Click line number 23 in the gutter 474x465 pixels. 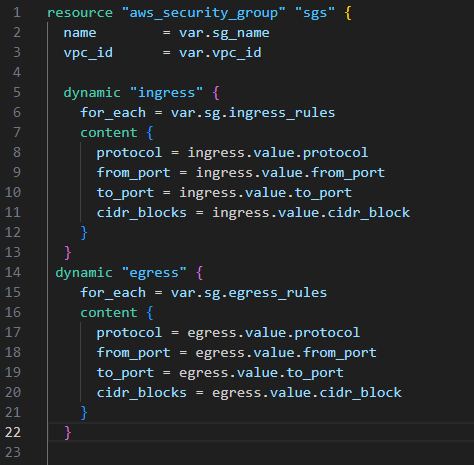click(13, 453)
